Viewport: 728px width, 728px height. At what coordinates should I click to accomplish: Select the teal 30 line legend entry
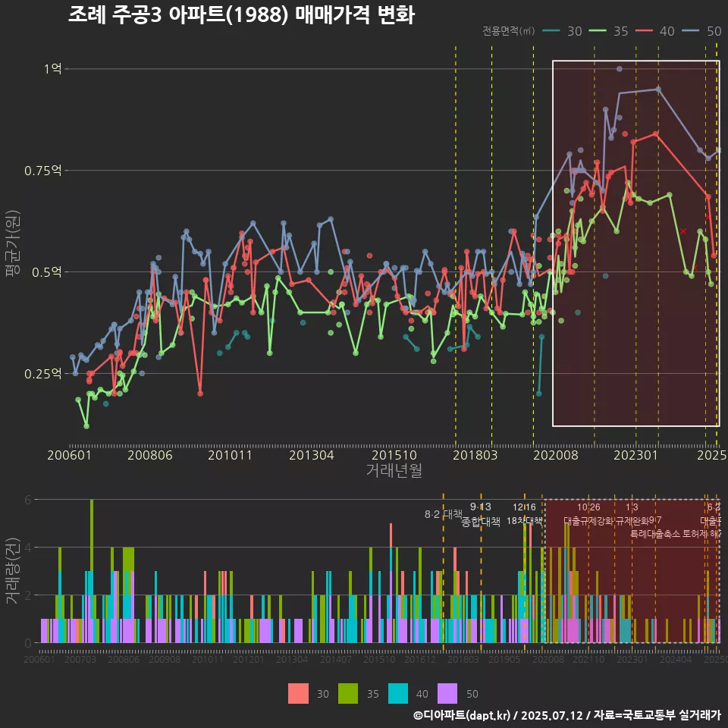562,31
